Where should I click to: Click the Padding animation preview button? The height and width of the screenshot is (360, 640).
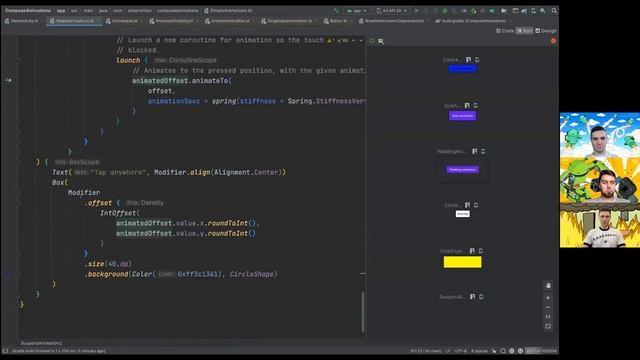[462, 170]
